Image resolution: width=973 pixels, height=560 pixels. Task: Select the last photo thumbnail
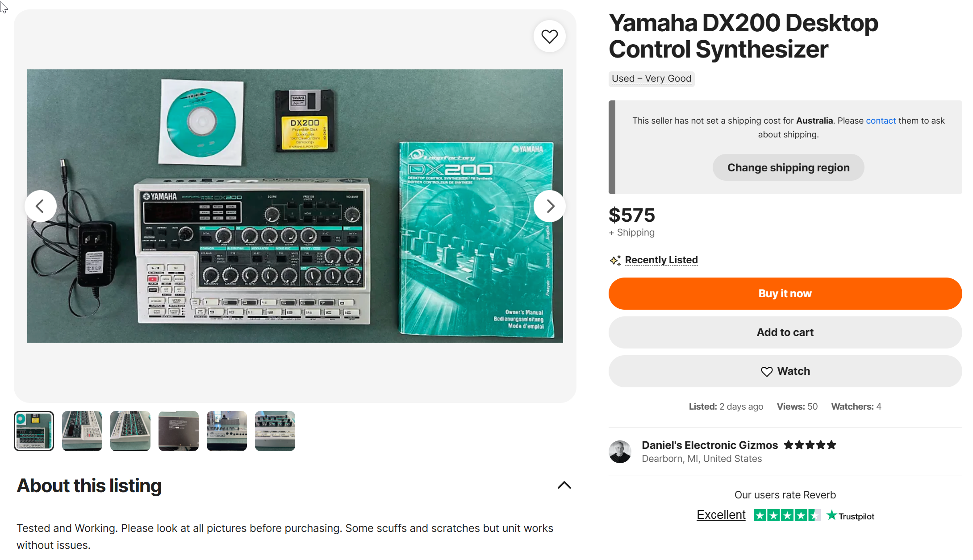(275, 431)
